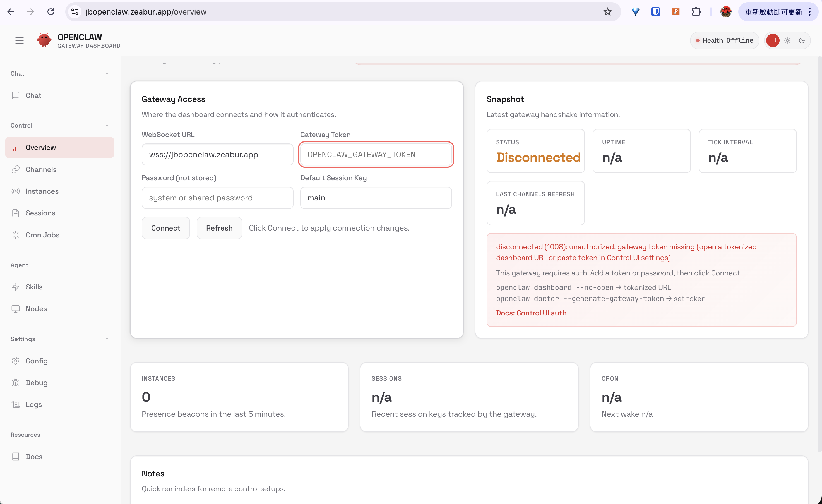Open the Channels page
This screenshot has width=822, height=504.
pos(41,169)
